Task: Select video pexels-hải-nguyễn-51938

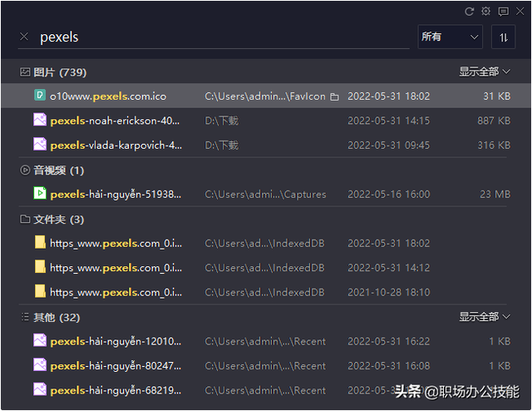Action: pyautogui.click(x=266, y=195)
